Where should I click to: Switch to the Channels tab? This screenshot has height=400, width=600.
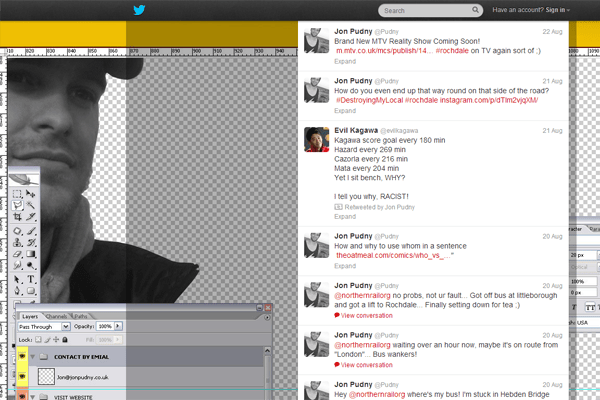57,317
